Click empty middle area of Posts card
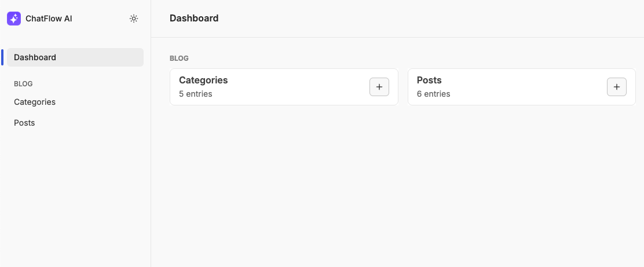This screenshot has width=644, height=267. pyautogui.click(x=526, y=87)
